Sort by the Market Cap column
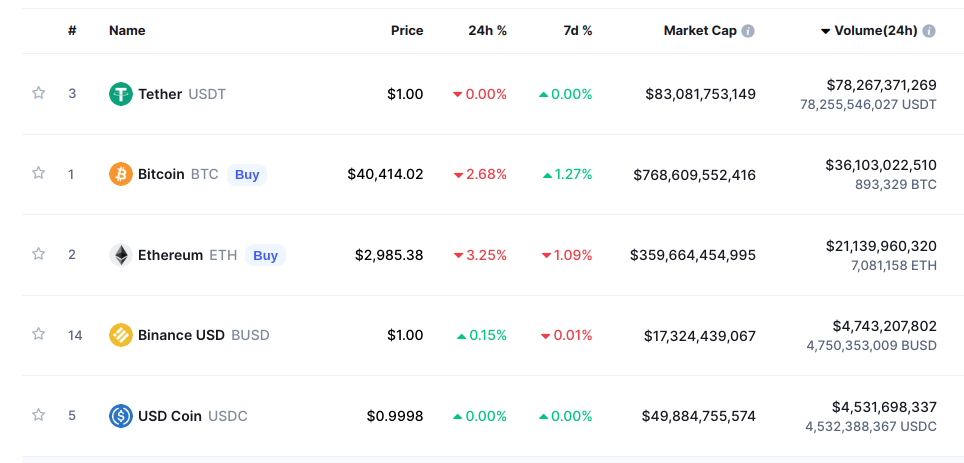964x463 pixels. (700, 31)
